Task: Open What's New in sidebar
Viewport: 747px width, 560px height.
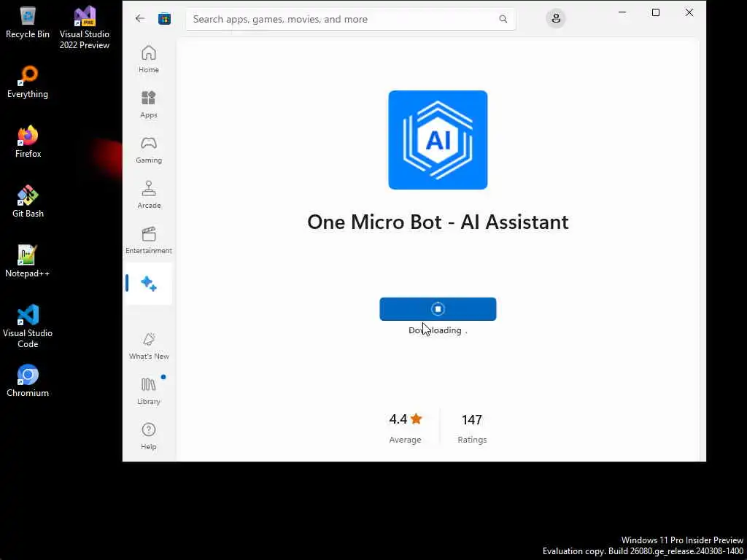Action: 149,346
